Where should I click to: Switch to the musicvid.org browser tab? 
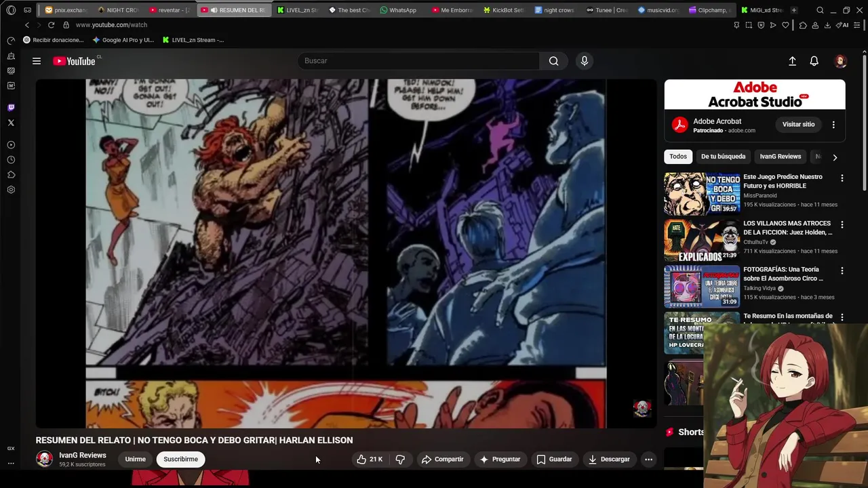[658, 10]
